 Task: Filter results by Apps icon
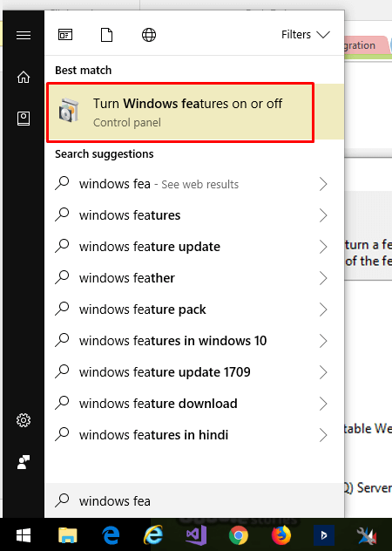pos(65,35)
